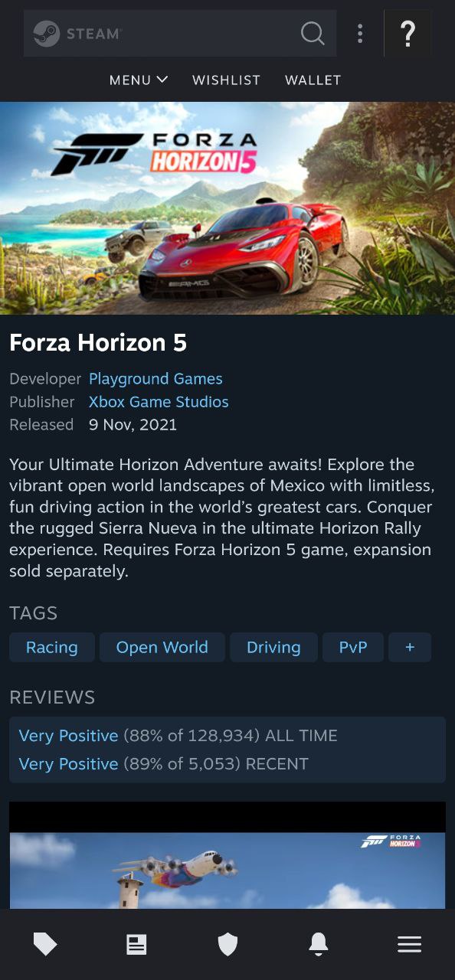Expand more tags with the plus button
The height and width of the screenshot is (980, 455).
click(x=410, y=647)
